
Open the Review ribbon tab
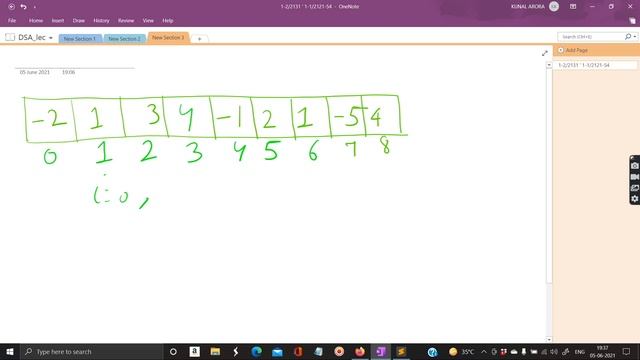(126, 20)
